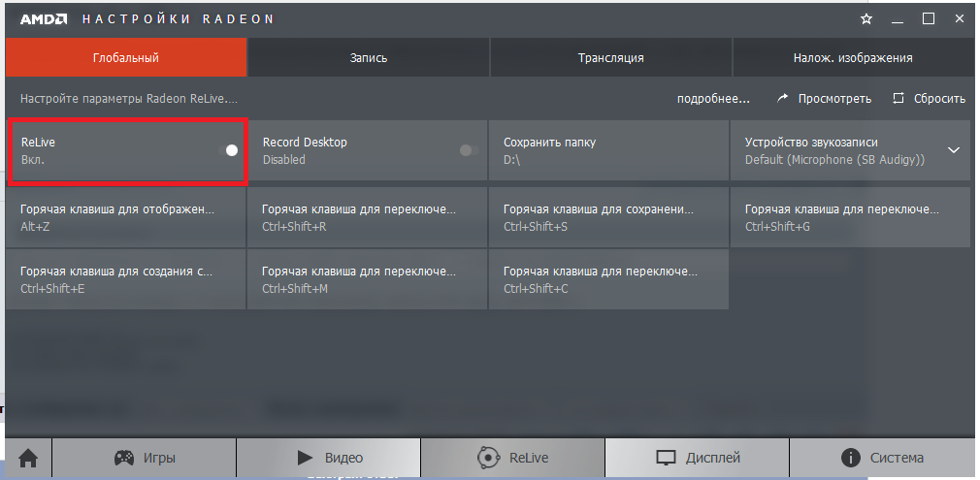Viewport: 980px width, 480px height.
Task: Click the Просмотреть label
Action: [834, 99]
